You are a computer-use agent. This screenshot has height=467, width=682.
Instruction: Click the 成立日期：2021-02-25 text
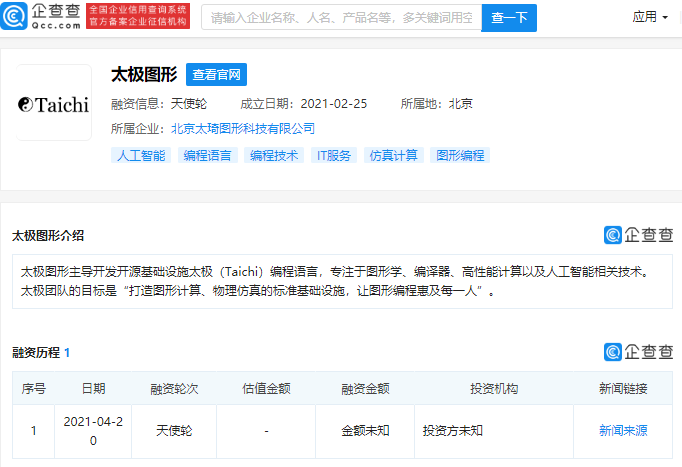304,104
